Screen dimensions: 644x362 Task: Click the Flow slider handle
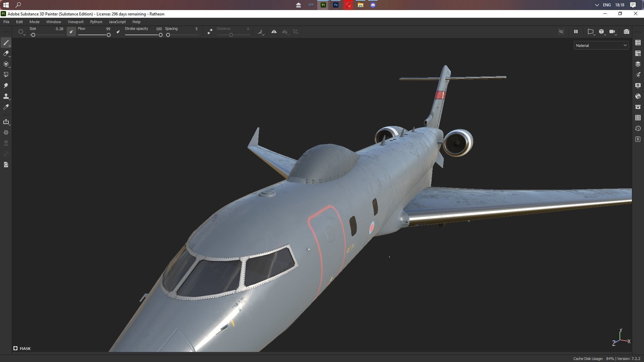(108, 35)
